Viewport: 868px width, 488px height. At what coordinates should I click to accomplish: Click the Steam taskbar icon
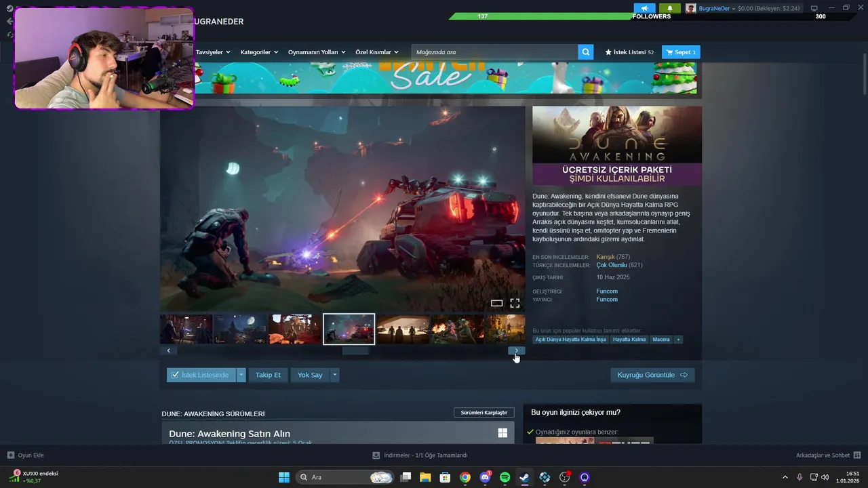(x=524, y=477)
